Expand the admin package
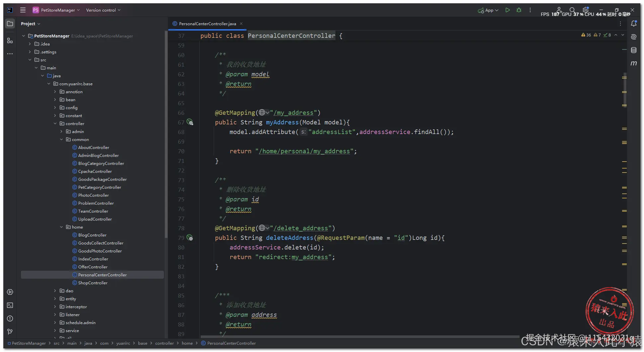 (61, 131)
